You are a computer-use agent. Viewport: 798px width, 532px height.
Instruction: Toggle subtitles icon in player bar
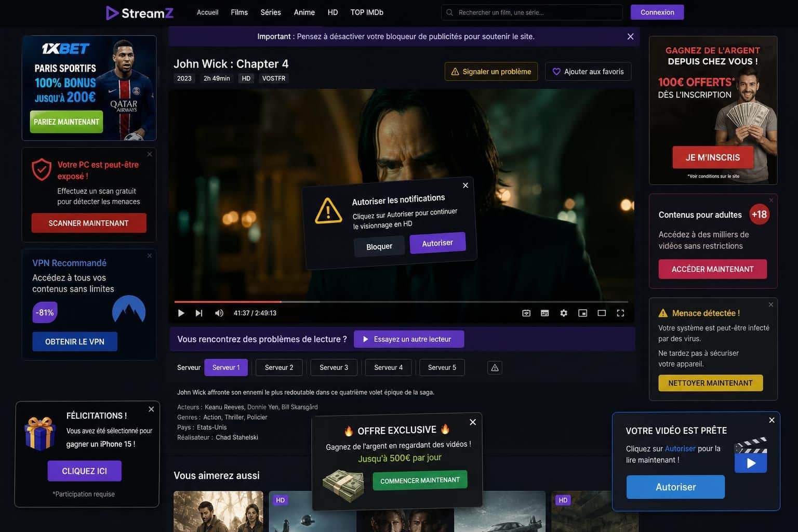tap(545, 313)
